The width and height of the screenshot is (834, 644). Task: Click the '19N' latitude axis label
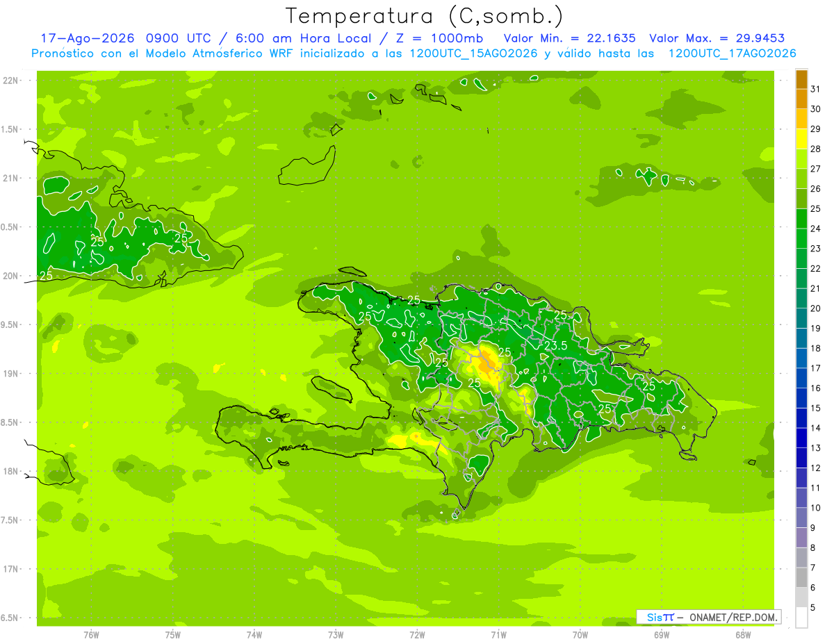coord(11,374)
